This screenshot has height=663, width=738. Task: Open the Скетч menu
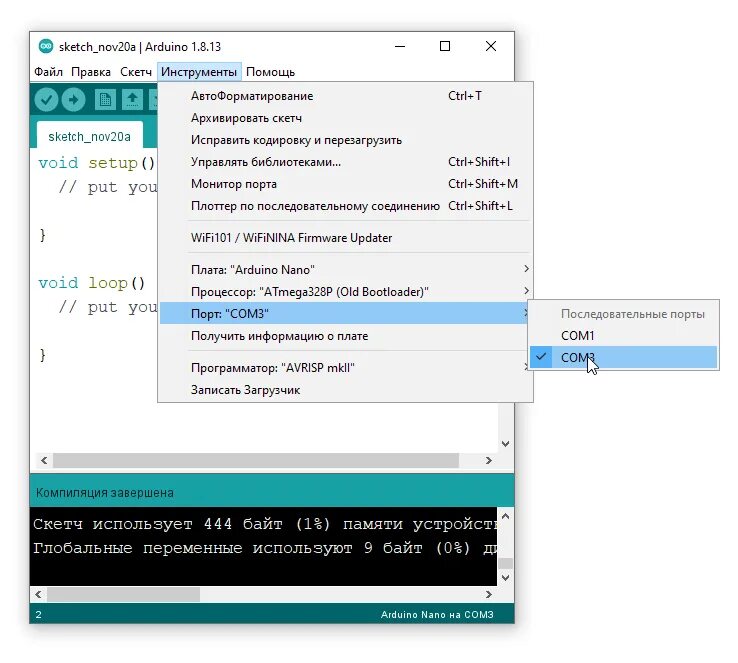pyautogui.click(x=136, y=72)
